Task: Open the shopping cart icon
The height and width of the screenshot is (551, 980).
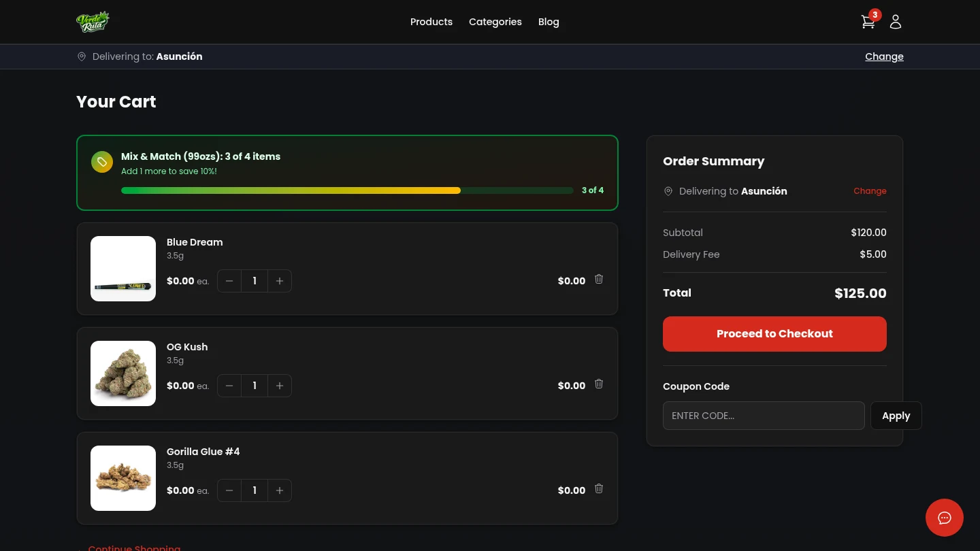Action: pos(868,22)
